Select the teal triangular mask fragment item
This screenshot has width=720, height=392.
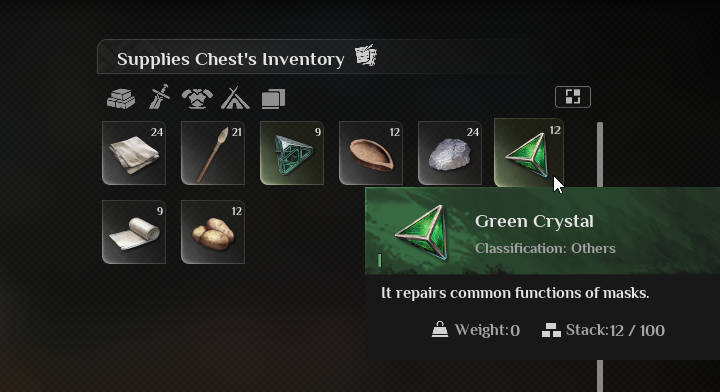292,153
